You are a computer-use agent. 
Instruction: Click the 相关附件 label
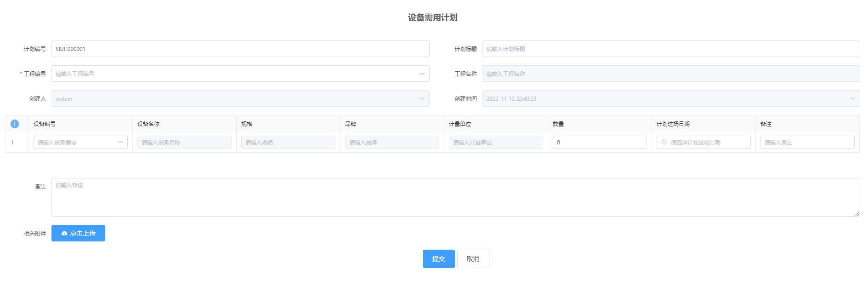click(x=35, y=233)
